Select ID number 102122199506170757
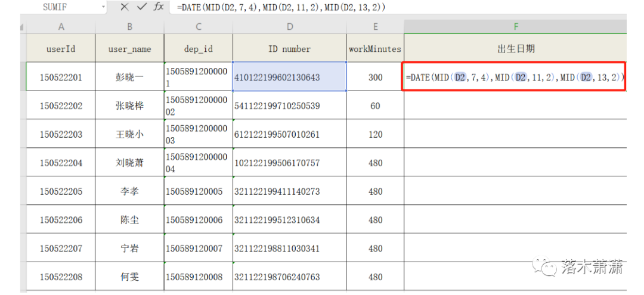 coord(290,163)
